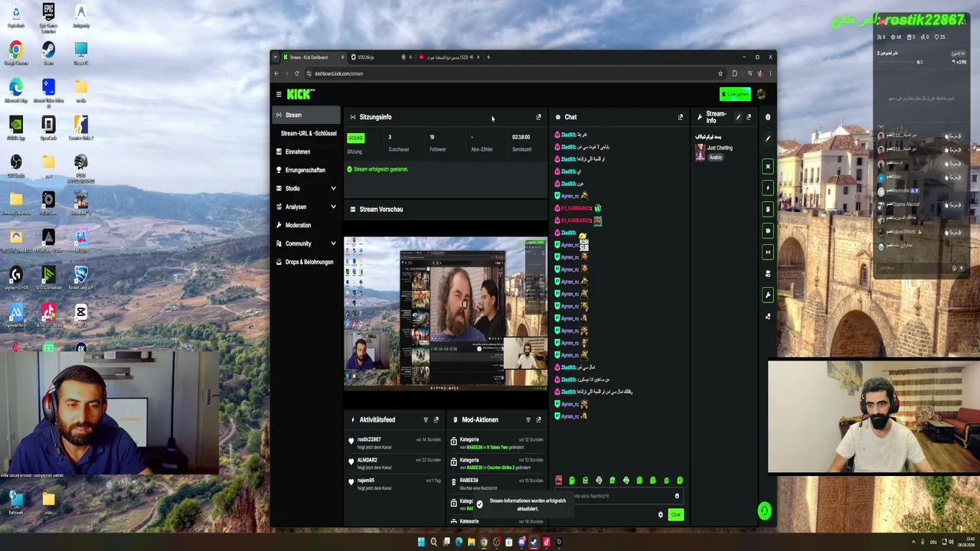The width and height of the screenshot is (980, 551).
Task: Open Epic Games Launcher desktop shortcut
Action: [48, 18]
